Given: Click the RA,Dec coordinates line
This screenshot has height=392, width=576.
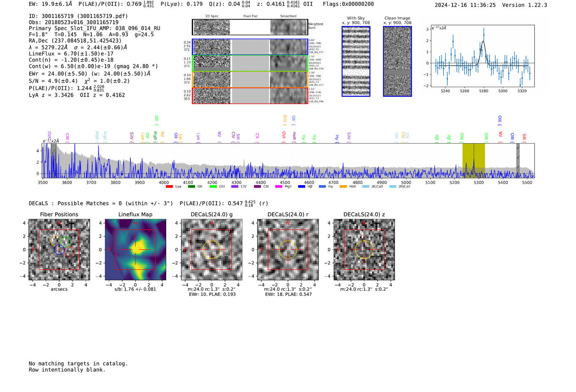Looking at the screenshot, I should 75,41.
